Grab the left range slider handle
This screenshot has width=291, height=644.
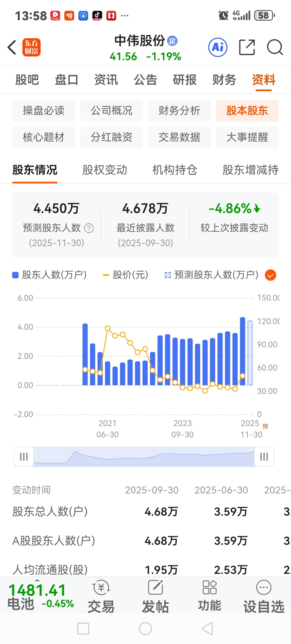click(24, 457)
